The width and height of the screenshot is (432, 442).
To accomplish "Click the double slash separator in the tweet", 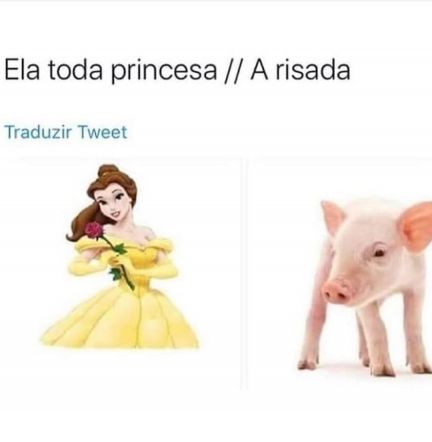I will coord(234,70).
